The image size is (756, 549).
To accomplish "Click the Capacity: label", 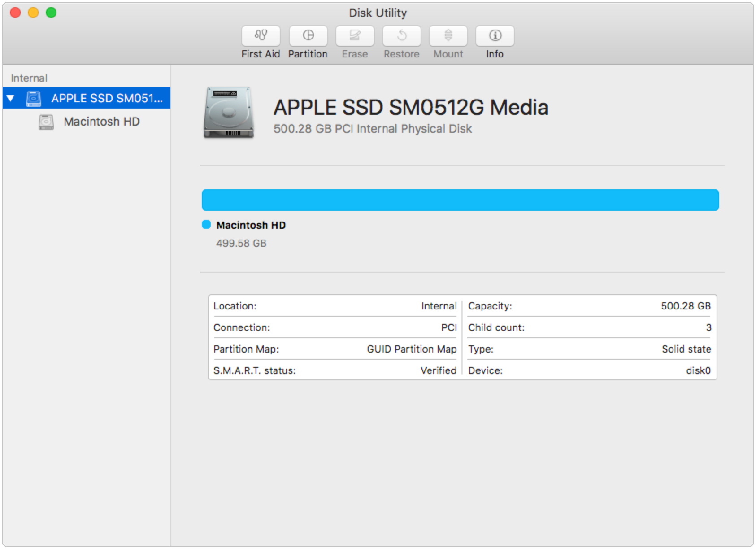I will click(490, 306).
